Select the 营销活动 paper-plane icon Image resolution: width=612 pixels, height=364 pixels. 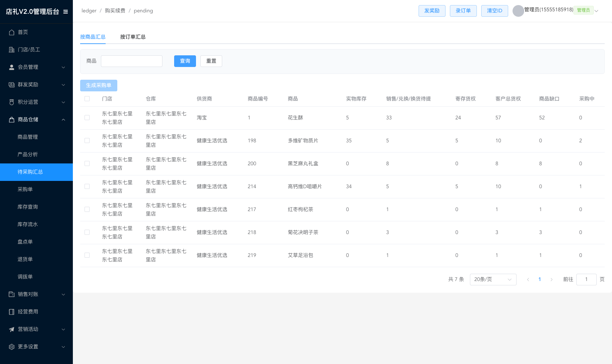12,329
